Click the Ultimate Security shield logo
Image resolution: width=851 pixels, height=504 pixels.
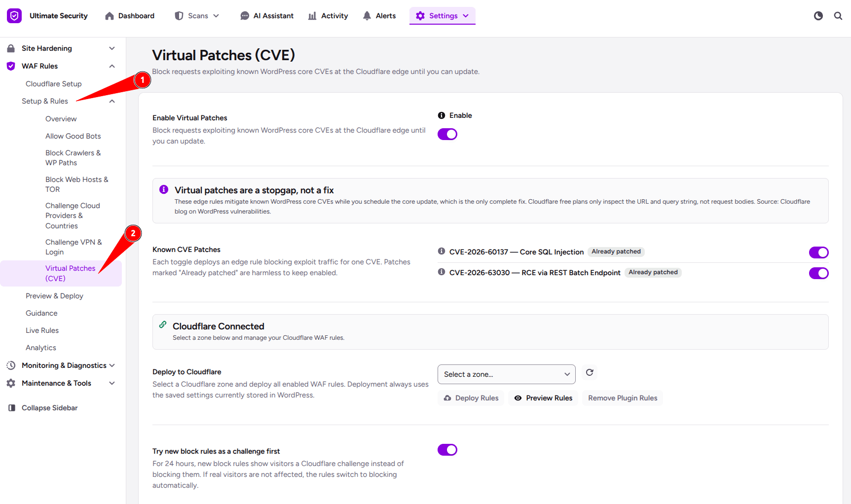[x=14, y=16]
